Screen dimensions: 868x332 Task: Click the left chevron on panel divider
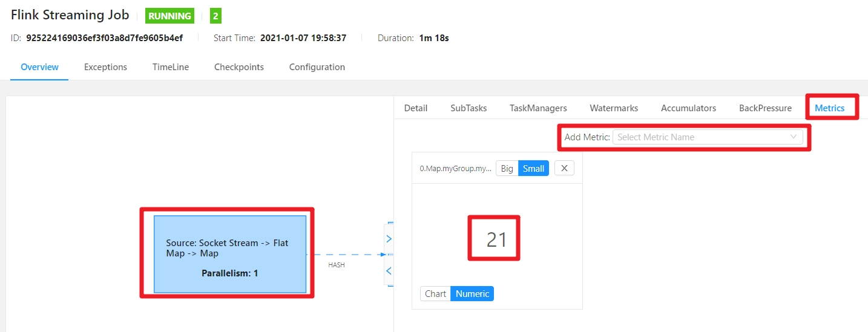(x=389, y=271)
